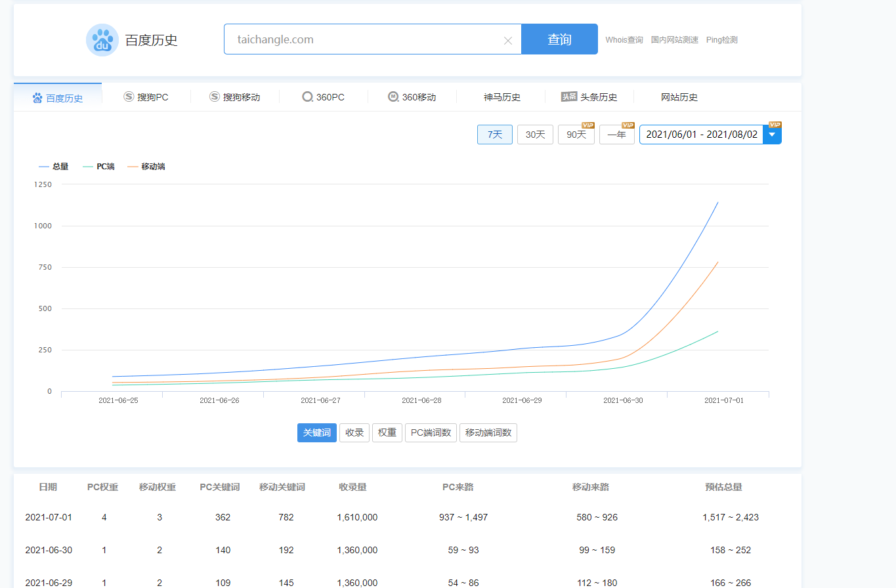
Task: Click the 百度历史 site title
Action: (x=152, y=40)
